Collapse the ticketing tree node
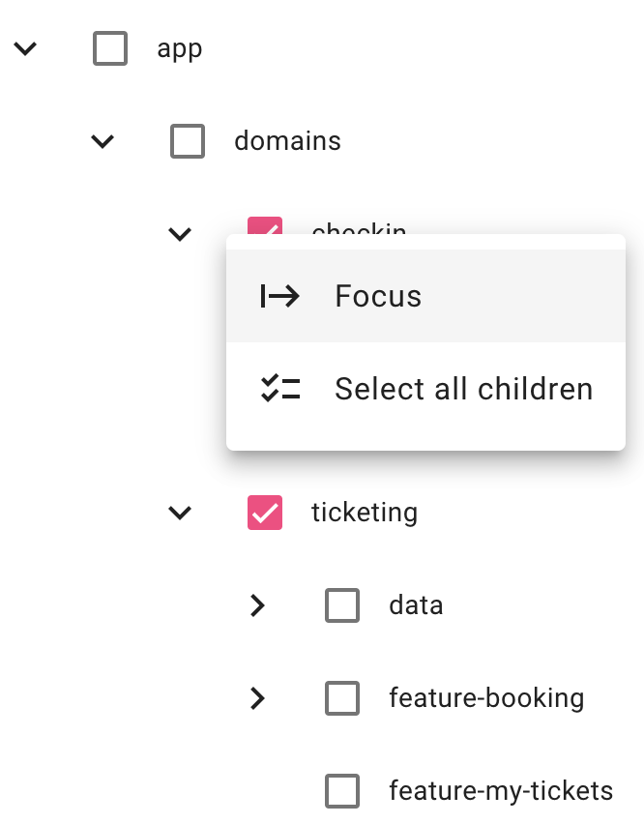This screenshot has width=644, height=824. point(180,513)
